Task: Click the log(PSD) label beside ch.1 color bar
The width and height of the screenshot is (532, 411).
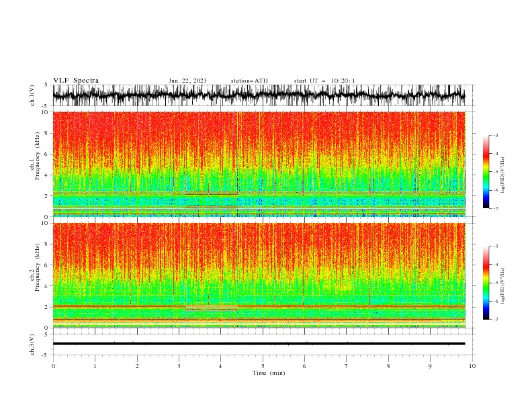Action: (502, 175)
